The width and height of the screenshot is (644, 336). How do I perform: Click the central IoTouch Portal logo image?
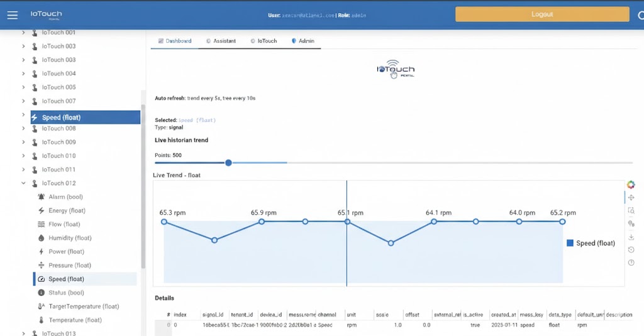coord(396,69)
